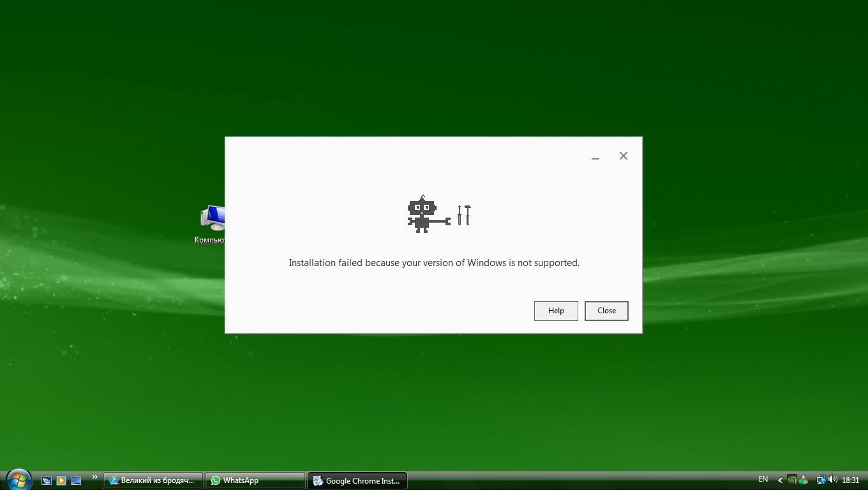This screenshot has height=490, width=868.
Task: Open the EN language bar indicator
Action: coord(763,479)
